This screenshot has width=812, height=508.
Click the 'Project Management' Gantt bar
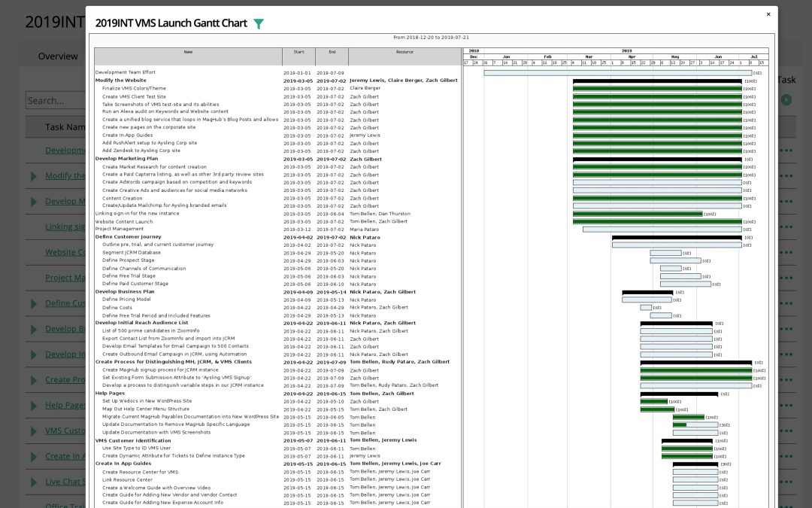click(662, 229)
